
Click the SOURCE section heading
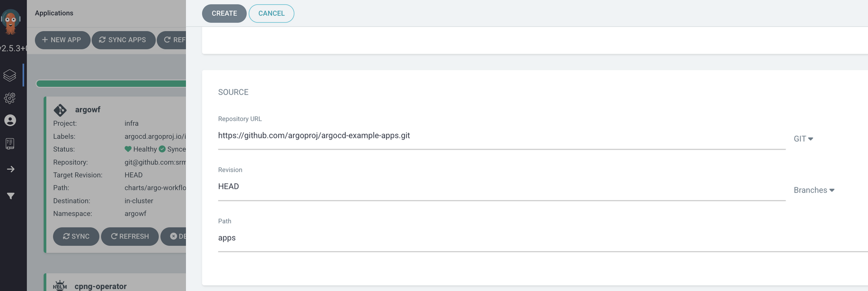point(233,92)
